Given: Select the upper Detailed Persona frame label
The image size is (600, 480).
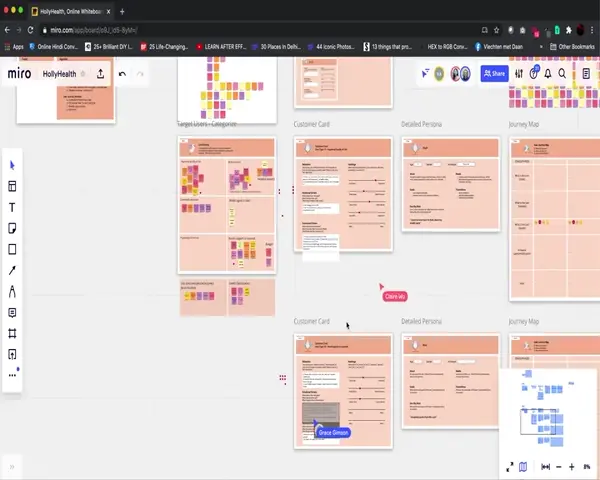Looking at the screenshot, I should click(421, 124).
